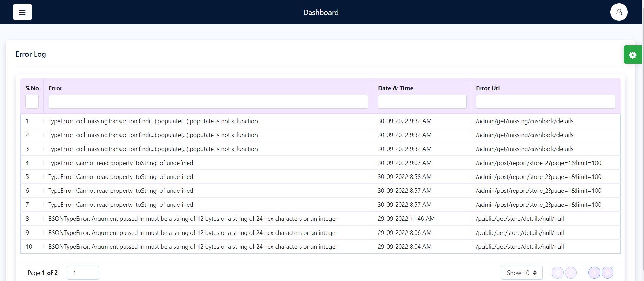Screen dimensions: 644x281
Task: Select the Error Log heading
Action: click(x=31, y=54)
